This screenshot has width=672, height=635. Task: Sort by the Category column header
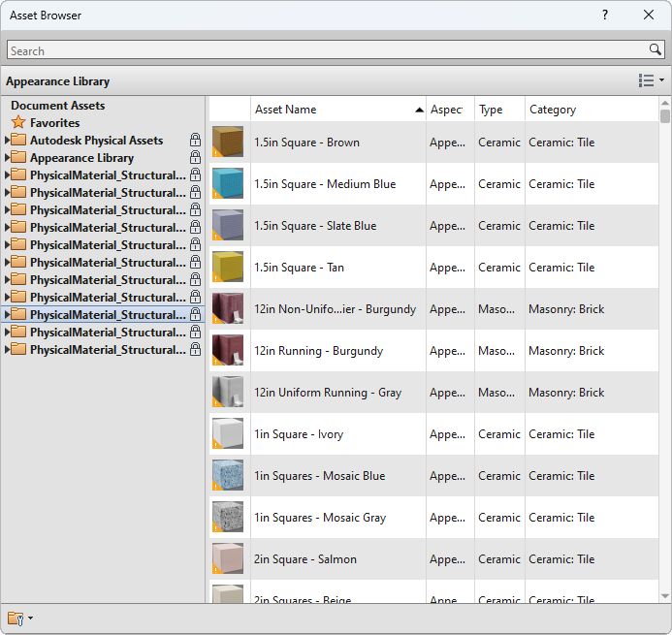click(592, 110)
